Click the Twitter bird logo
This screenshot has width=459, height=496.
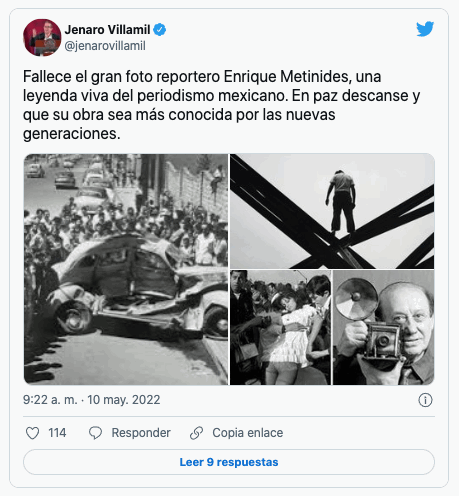[425, 29]
